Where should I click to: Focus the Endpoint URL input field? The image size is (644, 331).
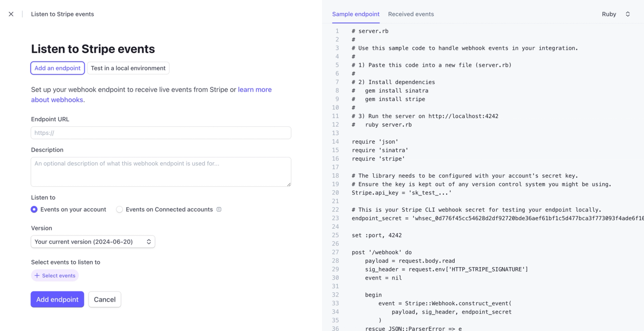pyautogui.click(x=161, y=133)
